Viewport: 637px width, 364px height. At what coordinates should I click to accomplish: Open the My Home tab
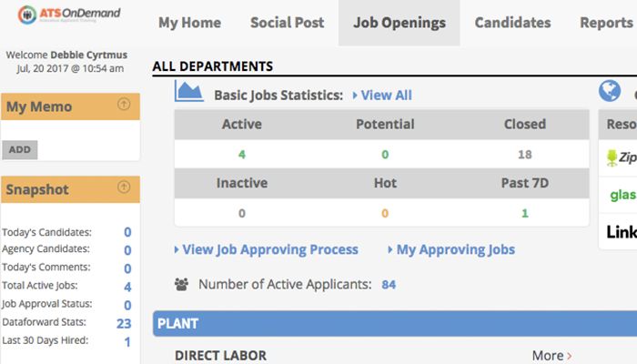189,23
